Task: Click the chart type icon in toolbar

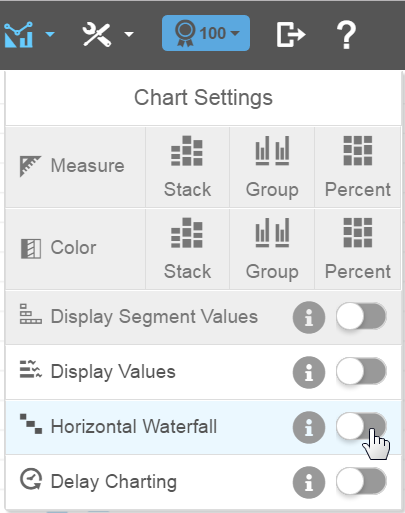Action: [19, 34]
